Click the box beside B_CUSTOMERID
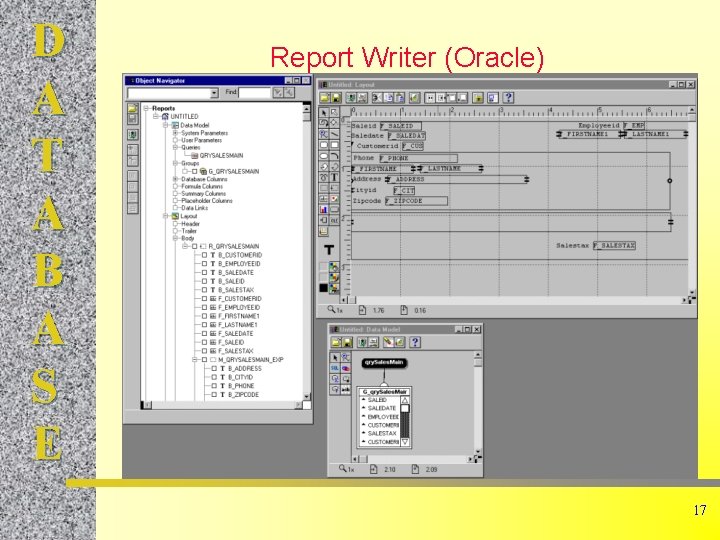Viewport: 720px width, 540px height. pos(204,255)
